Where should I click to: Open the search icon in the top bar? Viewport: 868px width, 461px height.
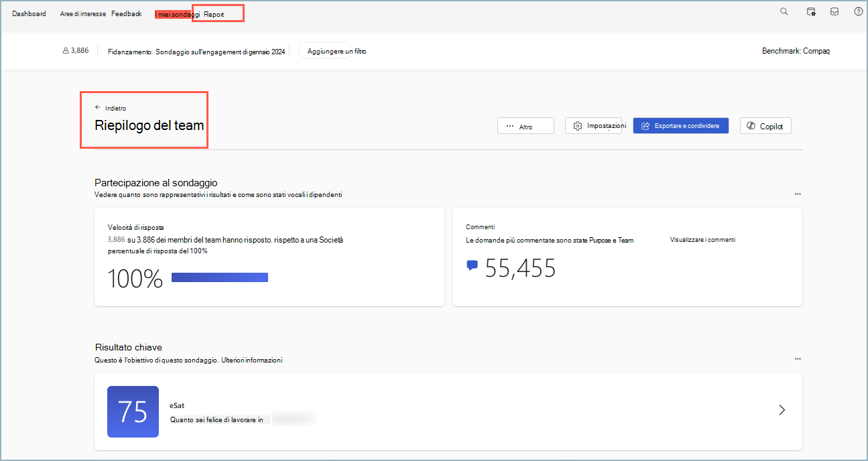pos(784,11)
